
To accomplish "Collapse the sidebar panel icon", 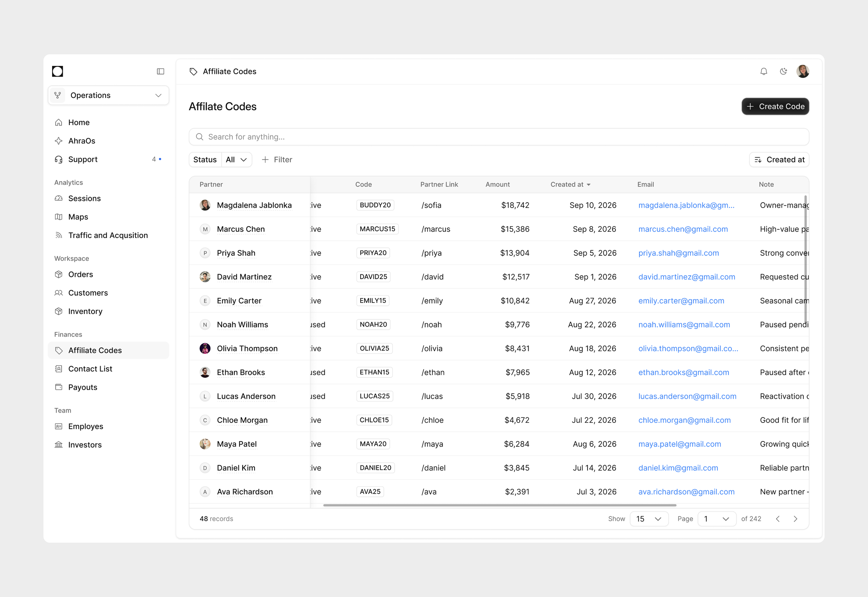I will pos(161,71).
